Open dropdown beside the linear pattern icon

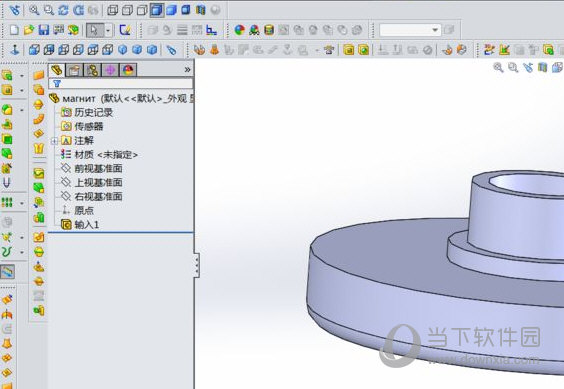click(x=22, y=203)
